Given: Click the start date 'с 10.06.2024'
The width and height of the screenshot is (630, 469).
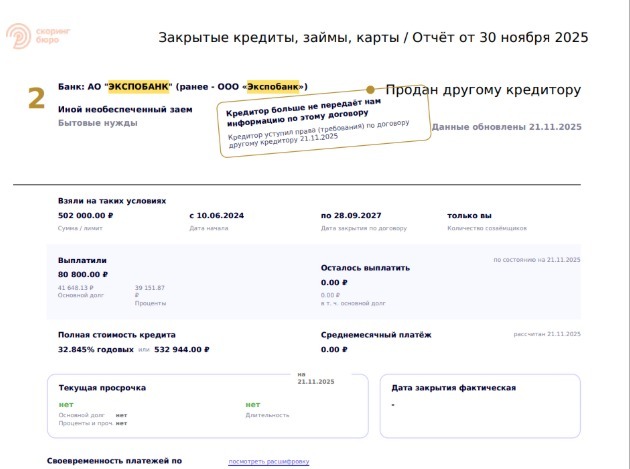Looking at the screenshot, I should point(217,216).
